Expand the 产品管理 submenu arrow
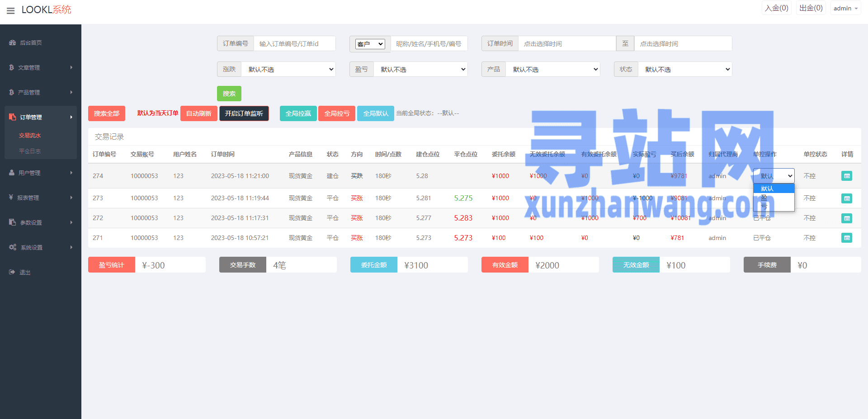The height and width of the screenshot is (419, 868). coord(71,92)
